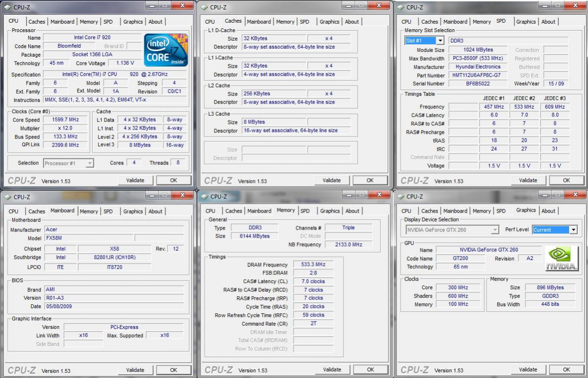
Task: Select SPD tab in Mainboard window
Action: point(108,211)
